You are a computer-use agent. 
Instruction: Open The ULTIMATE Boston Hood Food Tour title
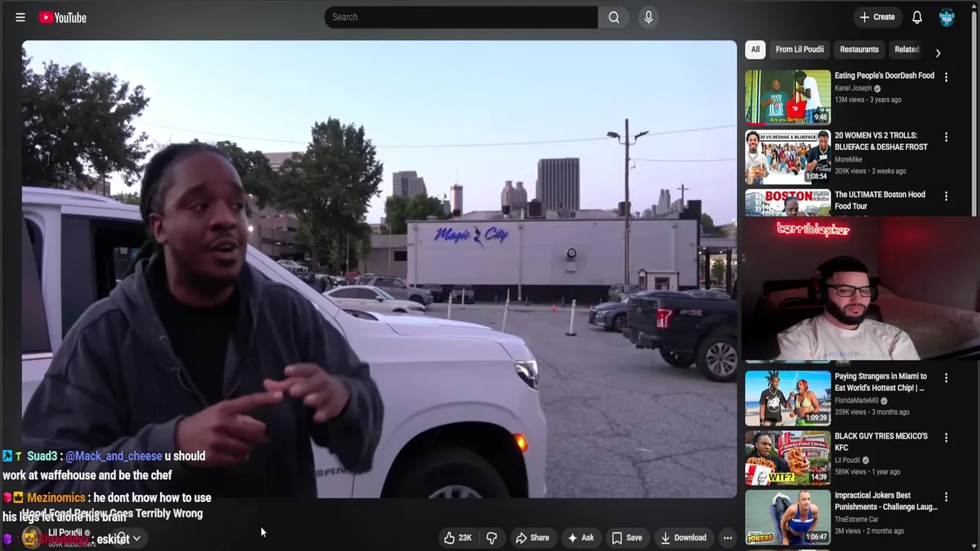(x=880, y=201)
